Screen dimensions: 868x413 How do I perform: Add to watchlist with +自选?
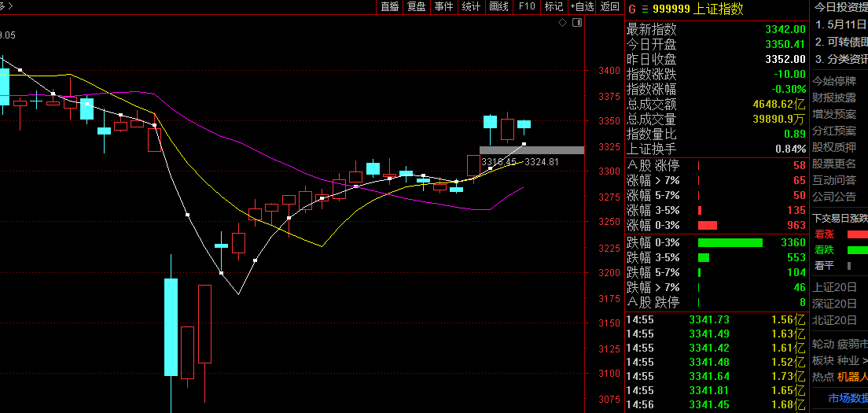[x=581, y=6]
